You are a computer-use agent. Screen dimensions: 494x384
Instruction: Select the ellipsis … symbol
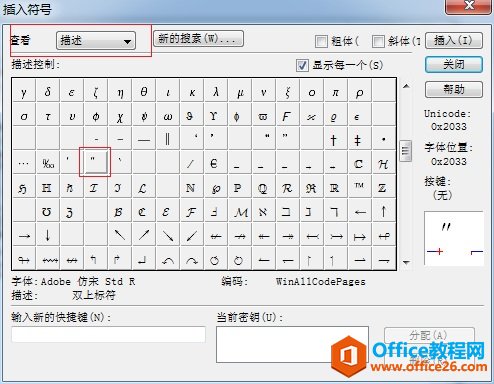click(24, 163)
